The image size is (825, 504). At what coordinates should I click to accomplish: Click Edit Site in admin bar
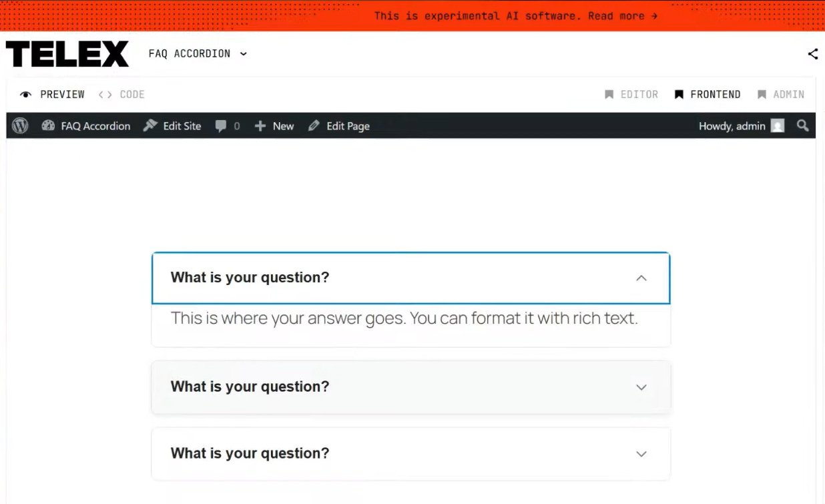[x=172, y=125]
